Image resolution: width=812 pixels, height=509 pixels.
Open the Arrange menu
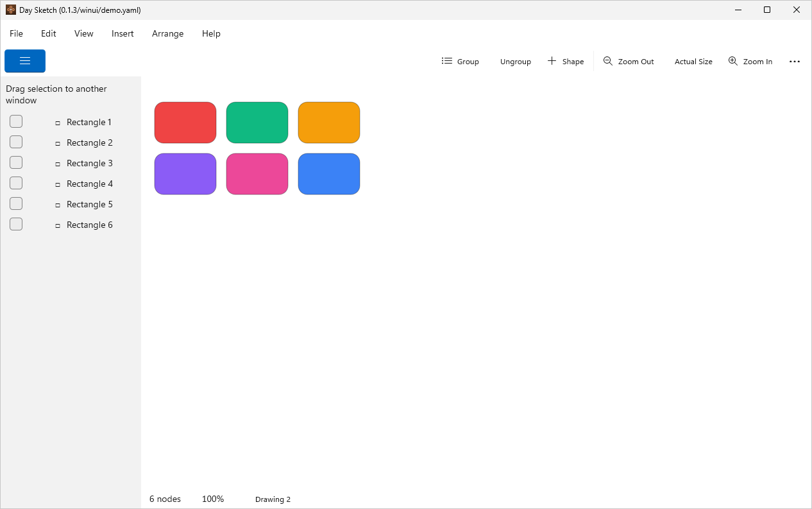coord(168,33)
